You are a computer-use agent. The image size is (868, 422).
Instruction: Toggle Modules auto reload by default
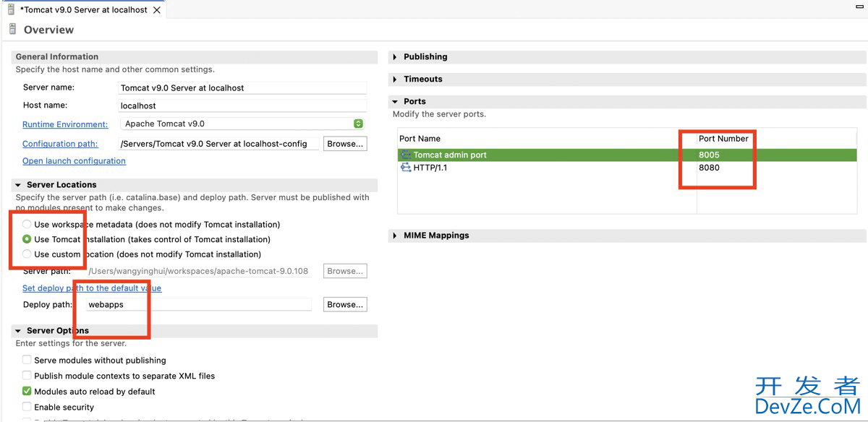[27, 392]
